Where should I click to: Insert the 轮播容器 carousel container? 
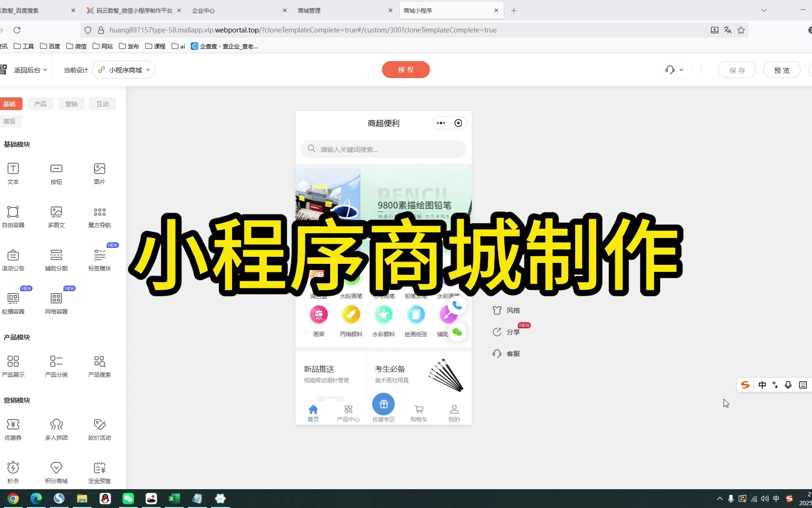[13, 303]
